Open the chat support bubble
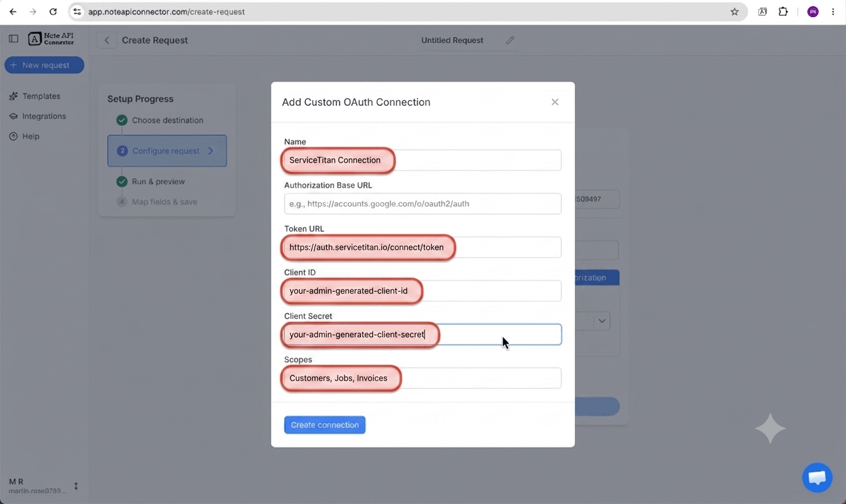This screenshot has height=504, width=846. pos(817,478)
